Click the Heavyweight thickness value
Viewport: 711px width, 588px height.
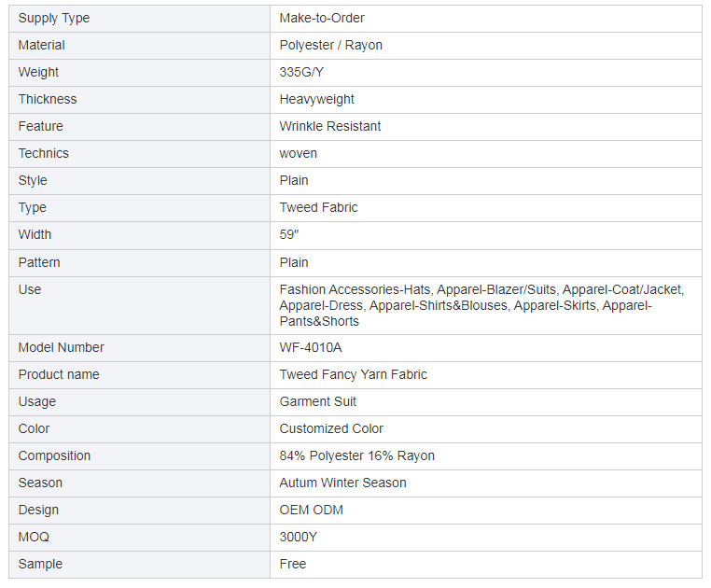pyautogui.click(x=316, y=99)
